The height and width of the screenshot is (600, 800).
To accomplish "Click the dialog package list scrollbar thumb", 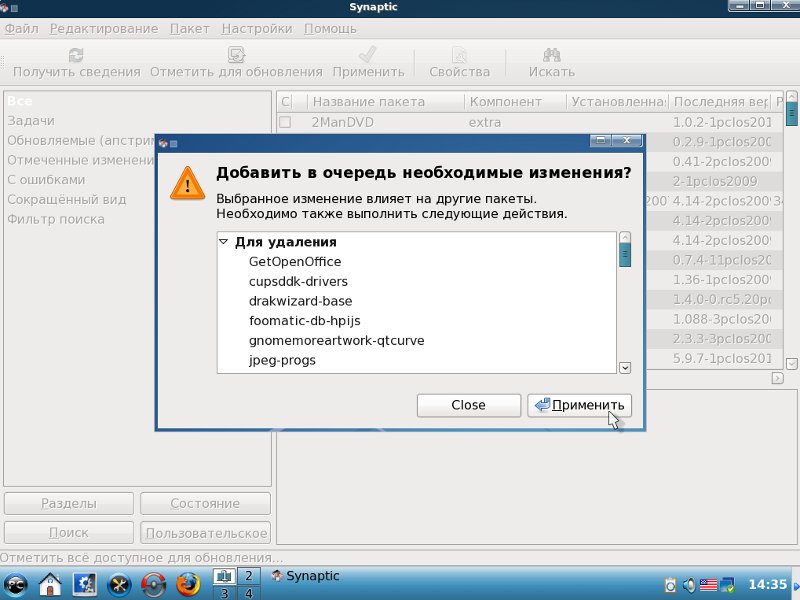I will point(625,250).
